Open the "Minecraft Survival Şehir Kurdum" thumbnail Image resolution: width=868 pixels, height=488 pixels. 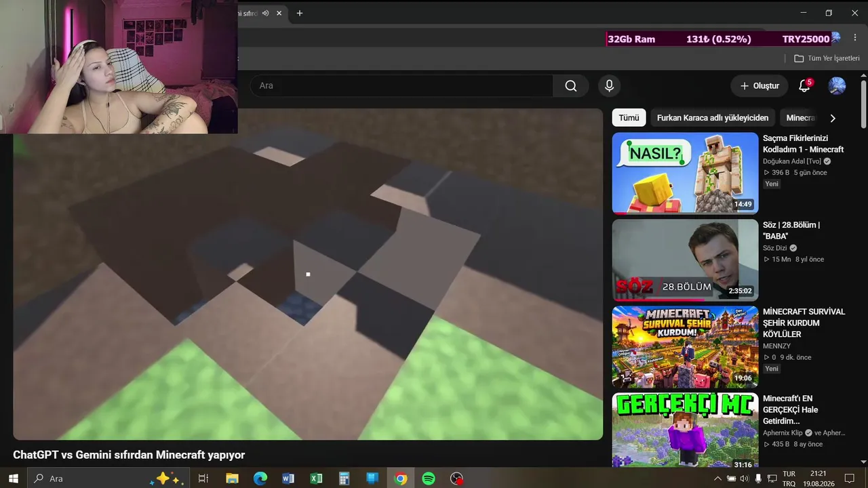[685, 346]
